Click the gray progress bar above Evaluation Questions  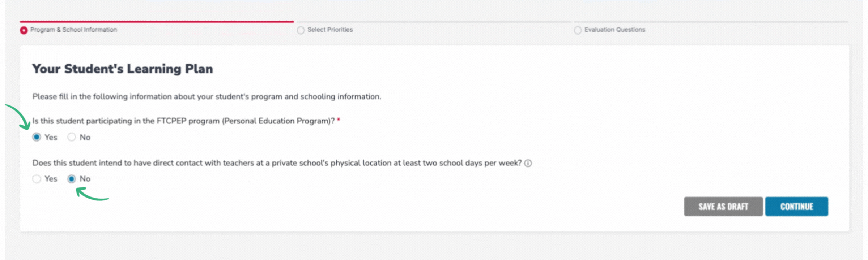coord(711,22)
